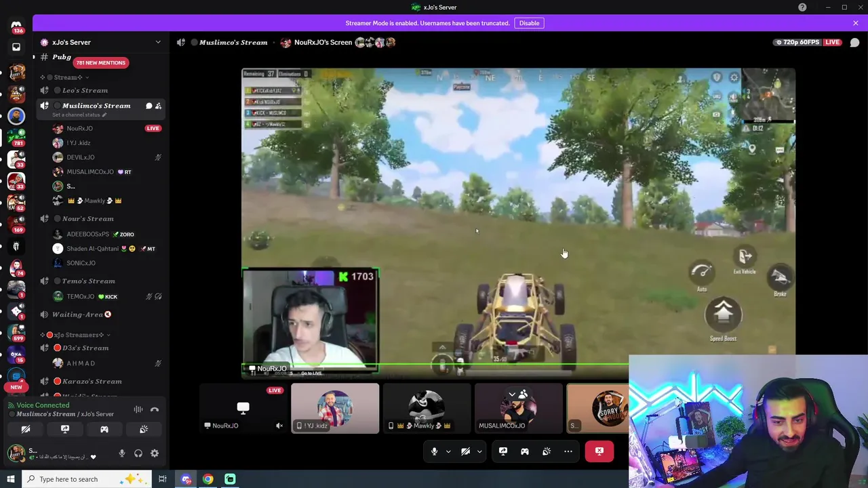Select user Mawkly in the voice list
This screenshot has width=868, height=488.
coord(94,201)
